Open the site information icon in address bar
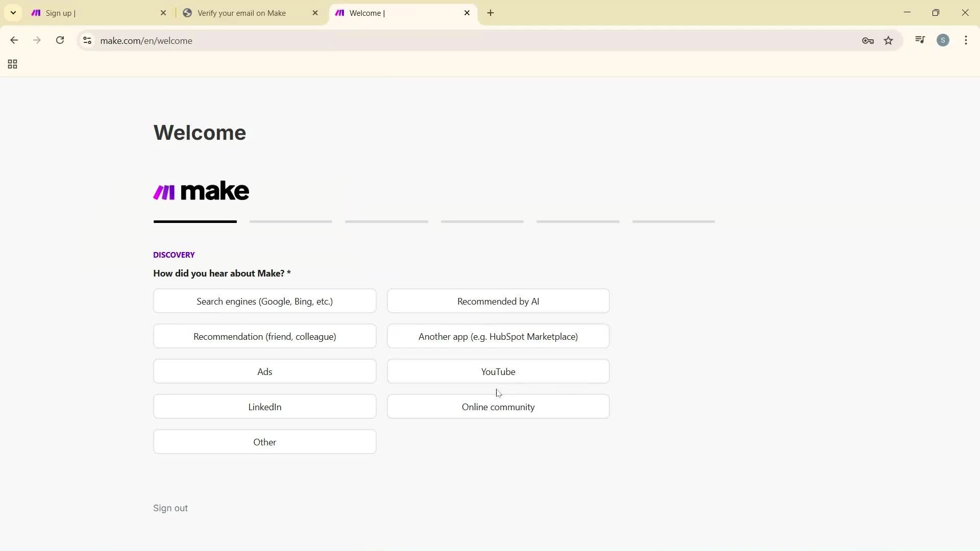 [x=87, y=40]
